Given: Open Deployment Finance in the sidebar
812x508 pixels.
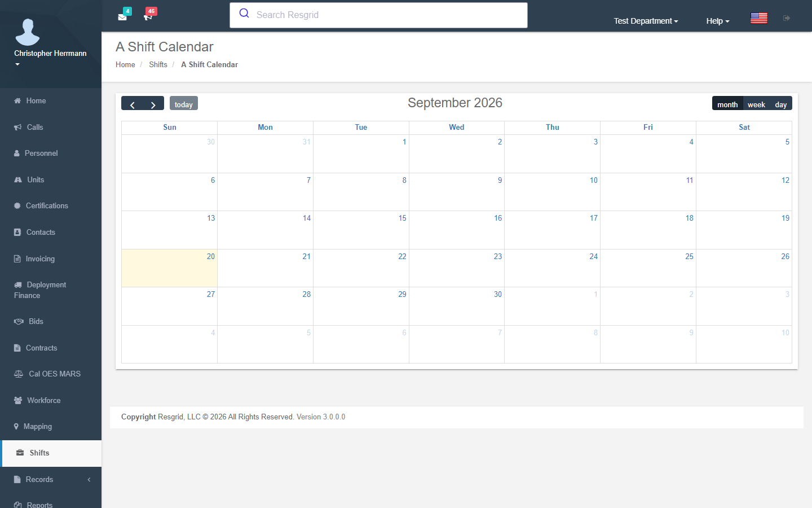Looking at the screenshot, I should [51, 290].
